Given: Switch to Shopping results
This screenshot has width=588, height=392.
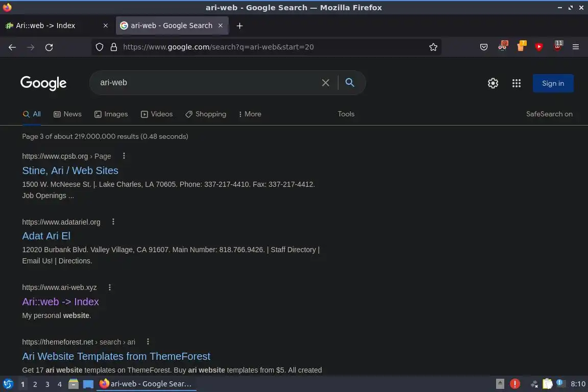Looking at the screenshot, I should [206, 114].
